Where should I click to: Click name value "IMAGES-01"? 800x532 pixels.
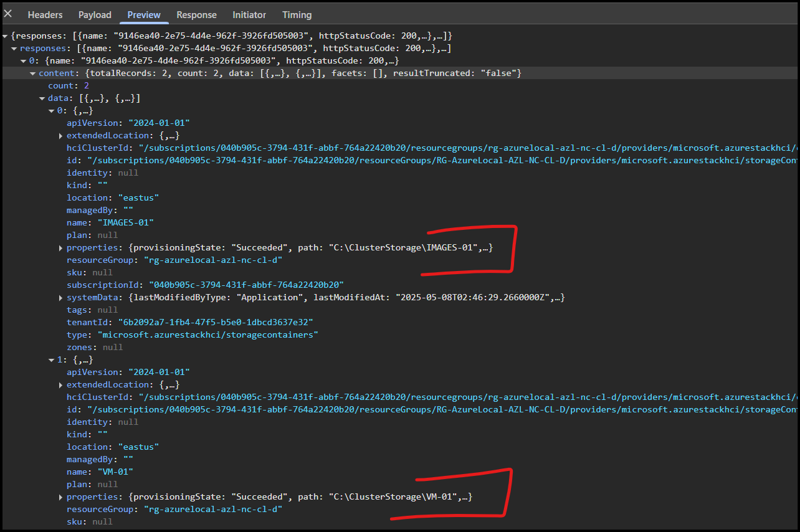click(125, 223)
